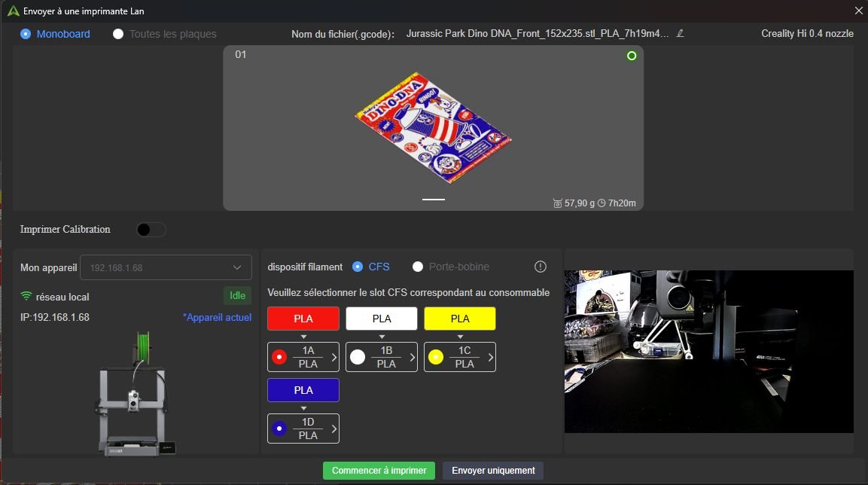Click the red filament dot in slot 1A

279,357
